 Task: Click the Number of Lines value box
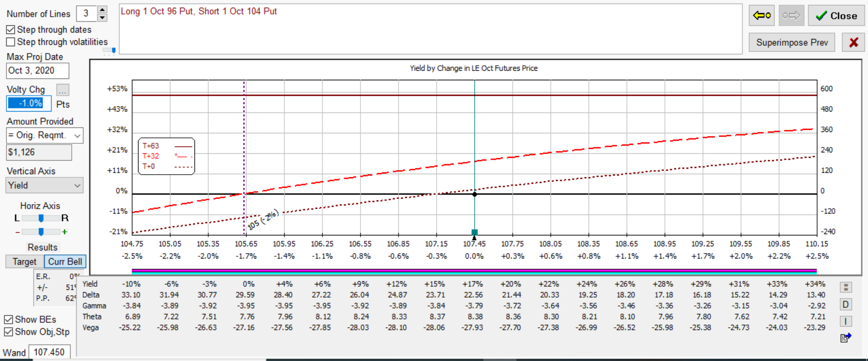(x=87, y=14)
